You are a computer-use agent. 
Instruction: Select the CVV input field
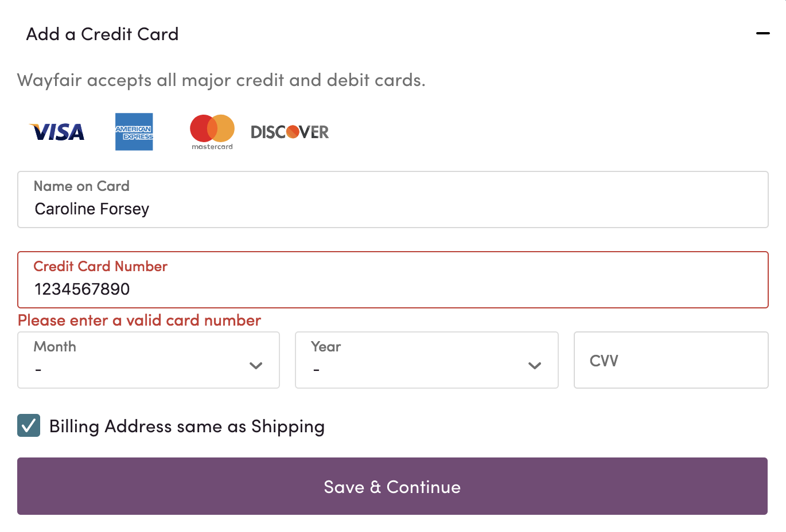point(671,360)
